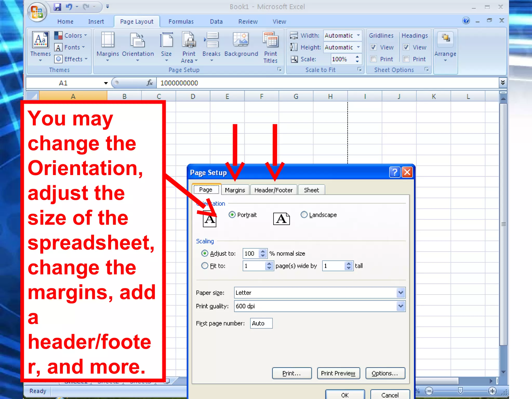Screen dimensions: 532x399
Task: Open theme Effects menu
Action: tap(71, 59)
